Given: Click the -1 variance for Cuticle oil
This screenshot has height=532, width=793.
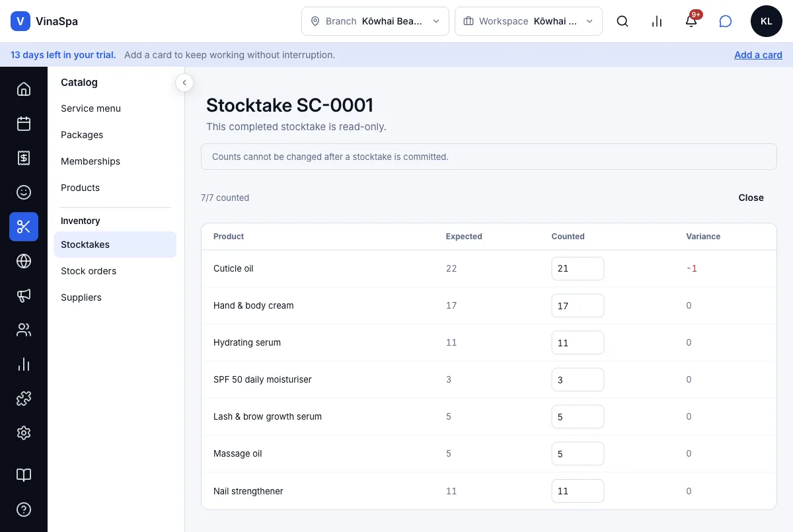Looking at the screenshot, I should (691, 268).
